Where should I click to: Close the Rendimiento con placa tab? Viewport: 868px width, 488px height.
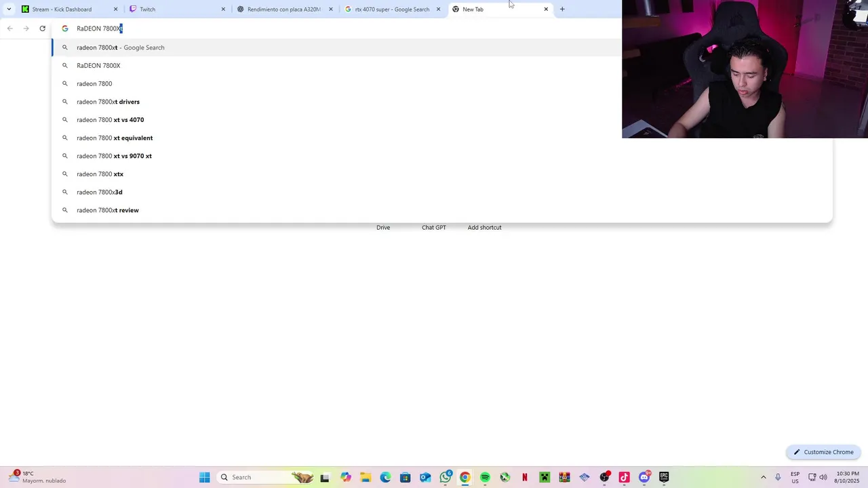coord(331,9)
